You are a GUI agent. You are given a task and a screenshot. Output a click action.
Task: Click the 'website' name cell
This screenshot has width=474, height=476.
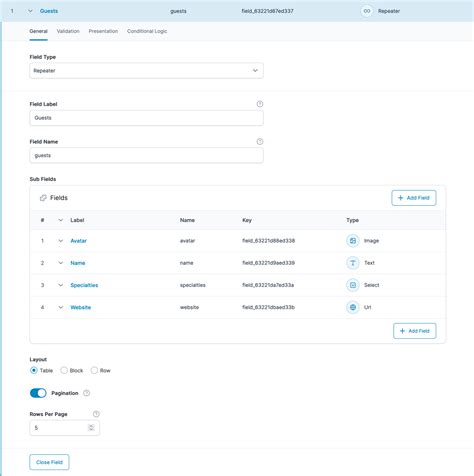pyautogui.click(x=189, y=307)
